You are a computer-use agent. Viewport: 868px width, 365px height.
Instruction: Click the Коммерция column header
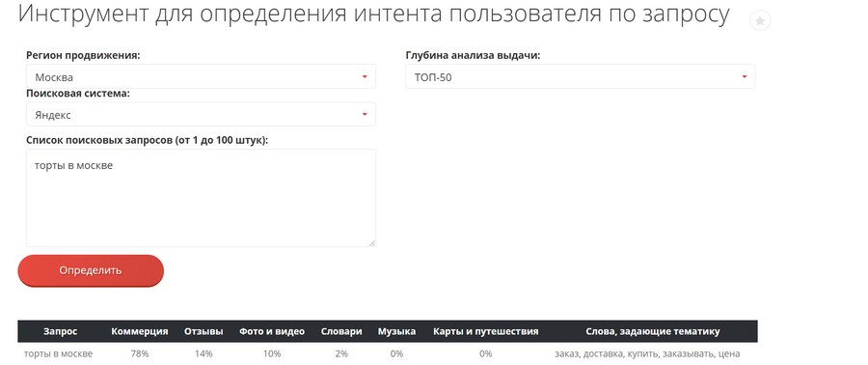point(140,331)
